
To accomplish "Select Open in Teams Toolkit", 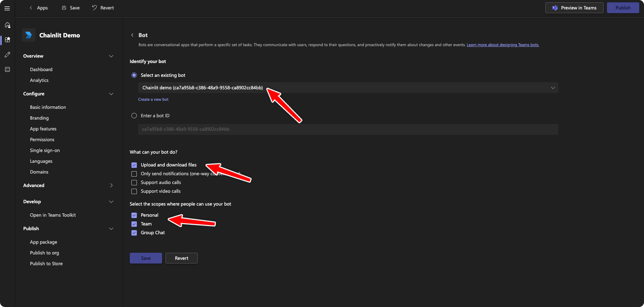I will pyautogui.click(x=53, y=215).
